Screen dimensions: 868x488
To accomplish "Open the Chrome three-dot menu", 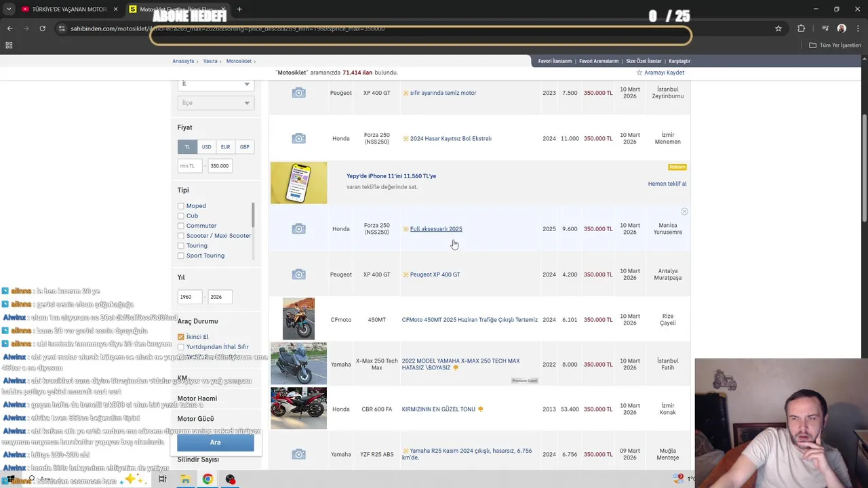I will pyautogui.click(x=858, y=28).
